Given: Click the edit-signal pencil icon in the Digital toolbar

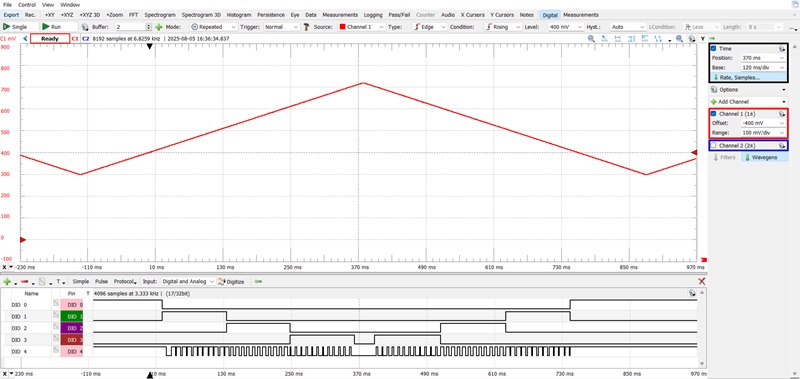Looking at the screenshot, I should point(43,282).
